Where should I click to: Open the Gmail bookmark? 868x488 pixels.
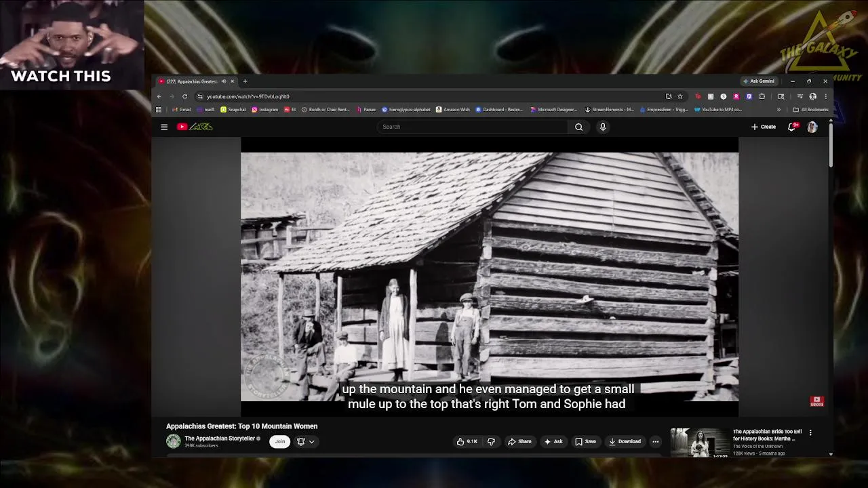tap(181, 109)
